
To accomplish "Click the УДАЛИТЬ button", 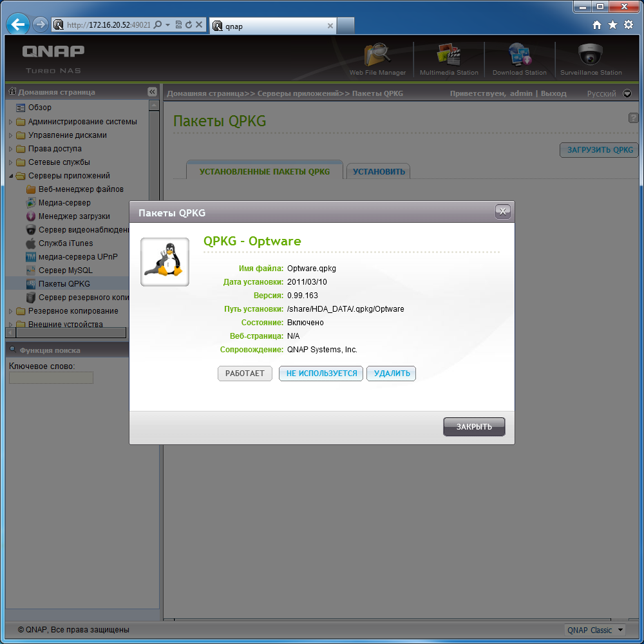I will point(392,374).
